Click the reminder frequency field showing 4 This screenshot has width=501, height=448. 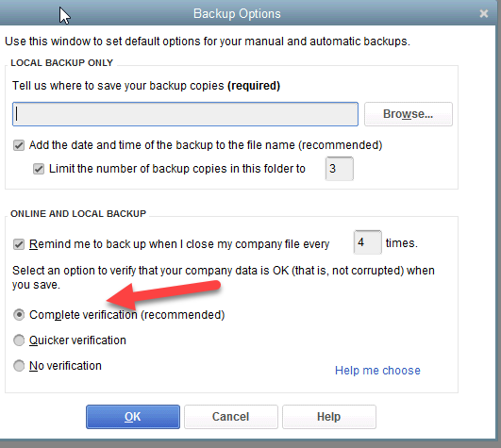367,242
